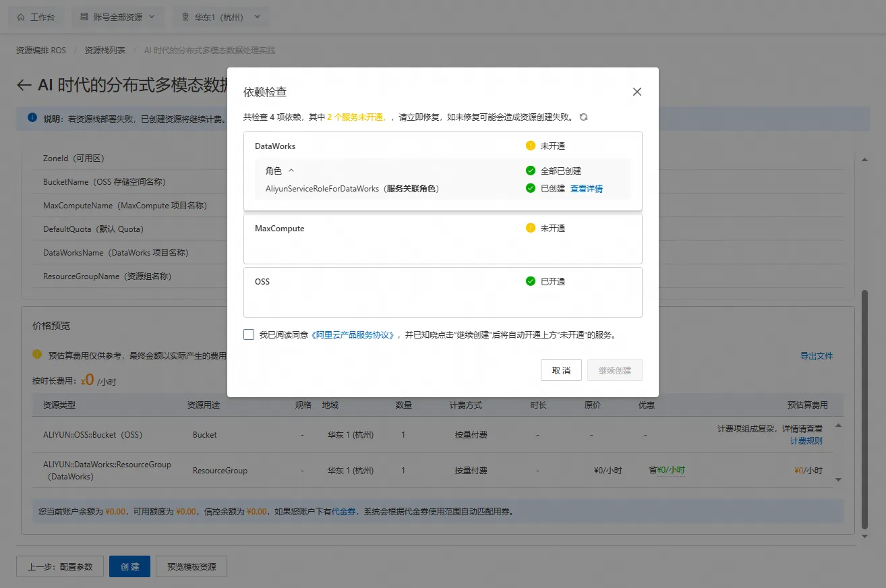Click 预览模板资源 button
The width and height of the screenshot is (886, 588).
tap(191, 566)
